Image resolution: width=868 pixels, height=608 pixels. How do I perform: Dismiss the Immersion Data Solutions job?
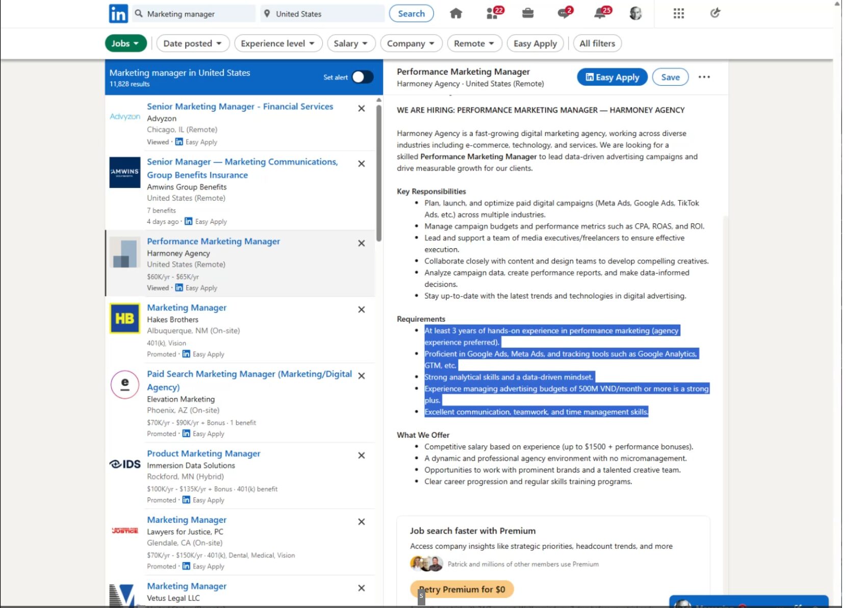(x=362, y=455)
